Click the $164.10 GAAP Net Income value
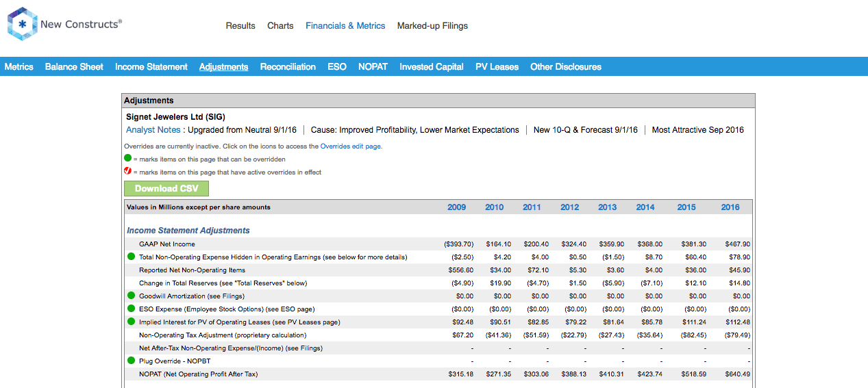 point(499,244)
